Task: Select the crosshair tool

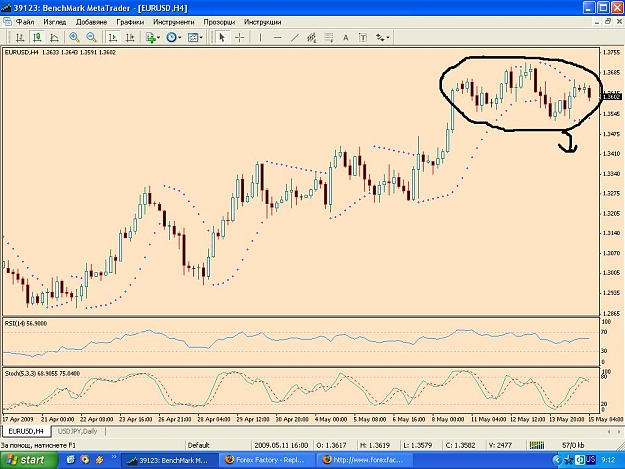Action: tap(240, 37)
